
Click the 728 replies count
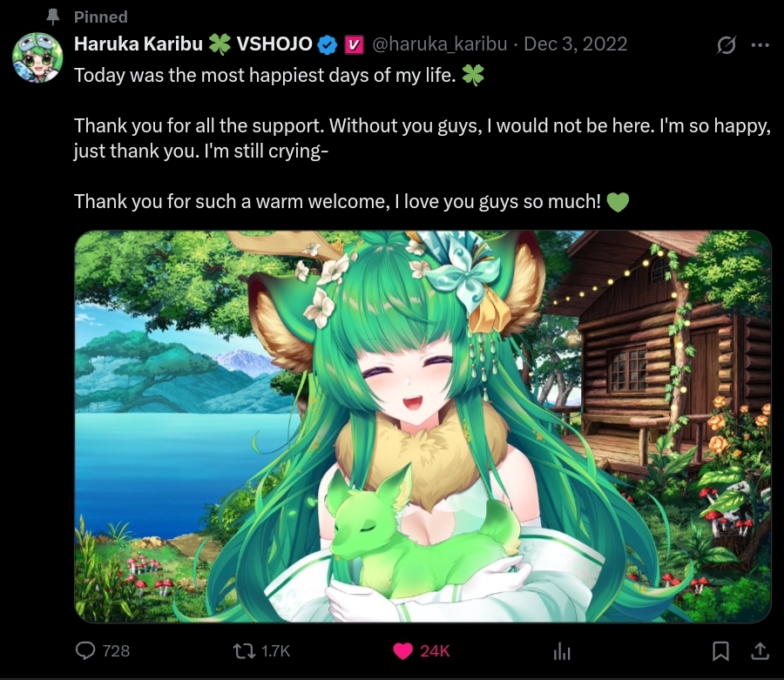tap(116, 651)
